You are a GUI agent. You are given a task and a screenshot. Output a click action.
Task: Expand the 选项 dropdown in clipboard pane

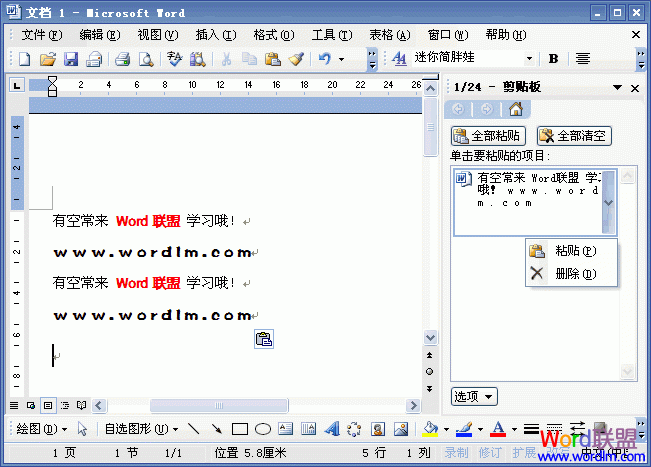pyautogui.click(x=474, y=396)
